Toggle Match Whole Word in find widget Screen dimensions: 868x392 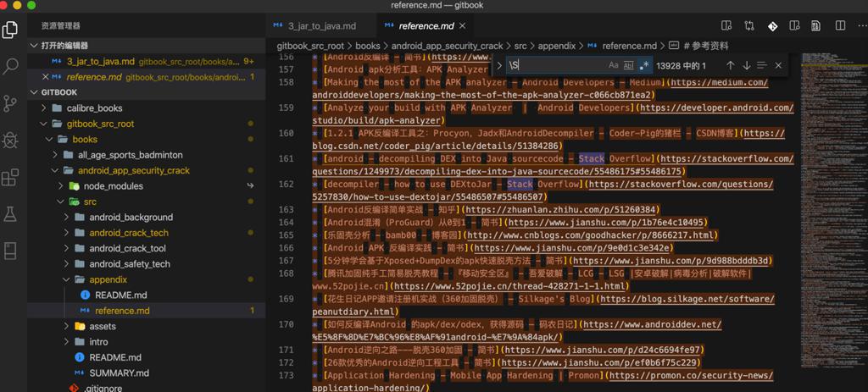pos(628,65)
